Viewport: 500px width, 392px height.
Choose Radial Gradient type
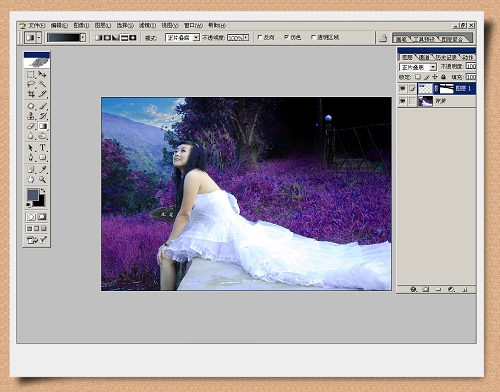click(x=107, y=38)
